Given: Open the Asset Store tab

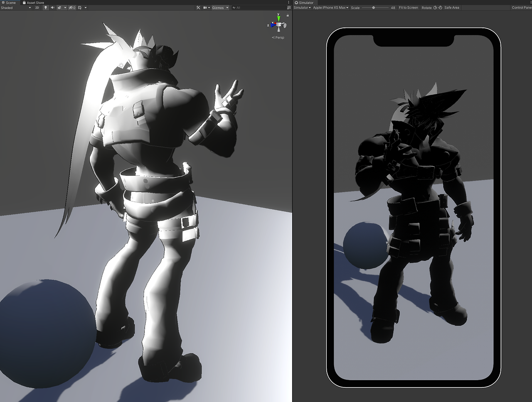Looking at the screenshot, I should coord(33,2).
